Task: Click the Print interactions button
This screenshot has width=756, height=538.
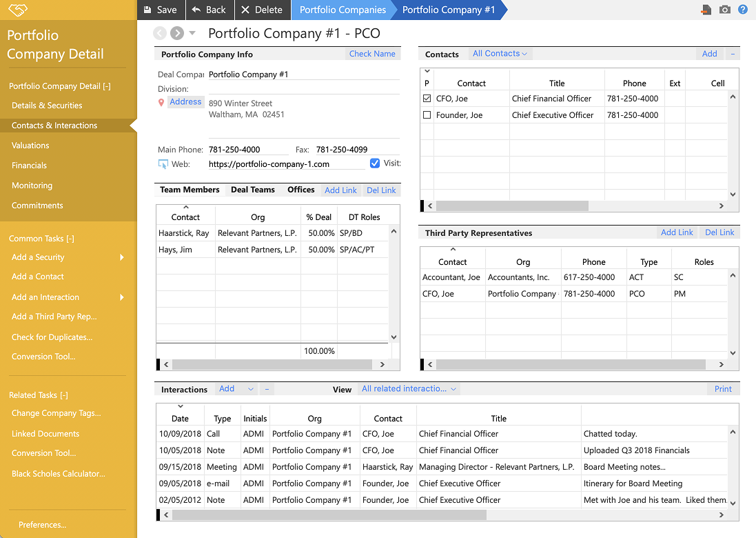Action: pos(723,389)
